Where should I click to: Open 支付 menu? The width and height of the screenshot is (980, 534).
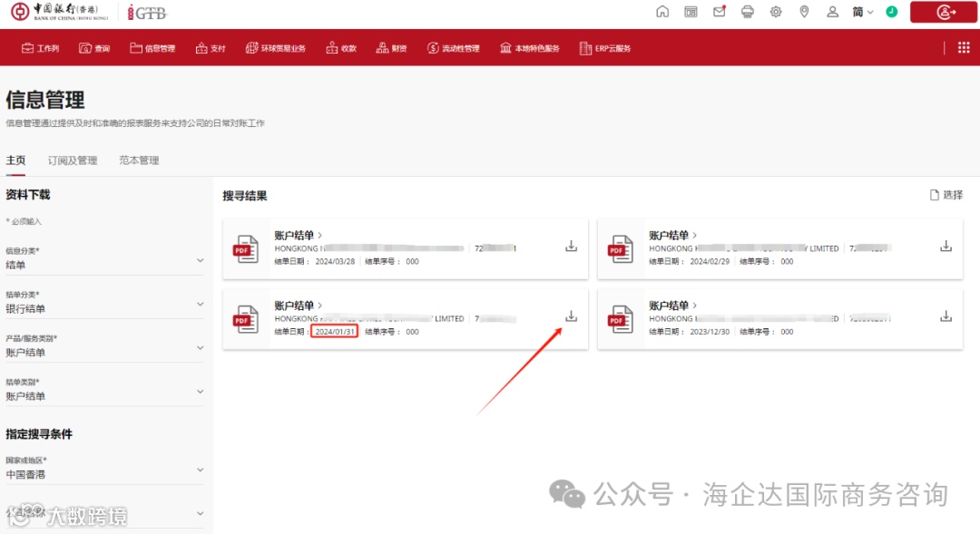pos(211,48)
